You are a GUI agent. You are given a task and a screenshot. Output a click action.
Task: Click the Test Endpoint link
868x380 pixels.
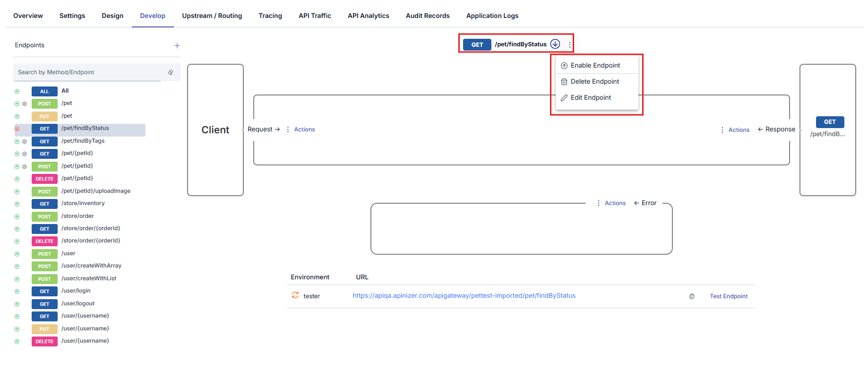[x=729, y=296]
